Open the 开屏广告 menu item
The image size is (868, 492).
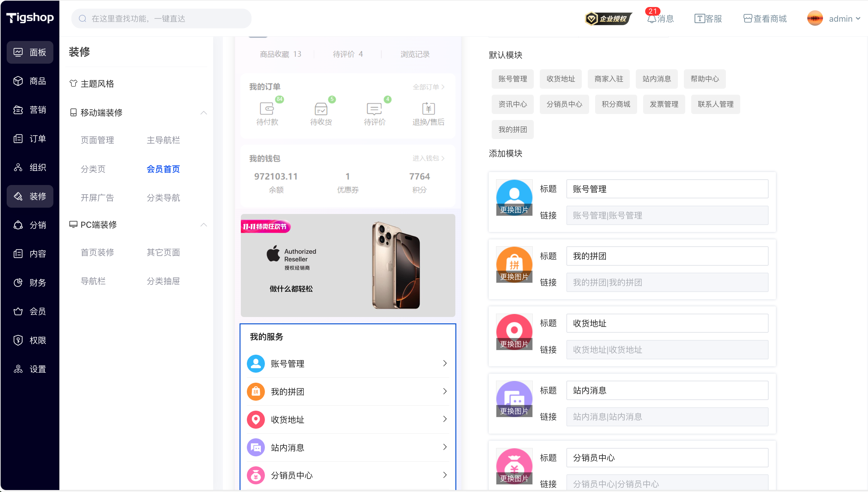point(97,197)
